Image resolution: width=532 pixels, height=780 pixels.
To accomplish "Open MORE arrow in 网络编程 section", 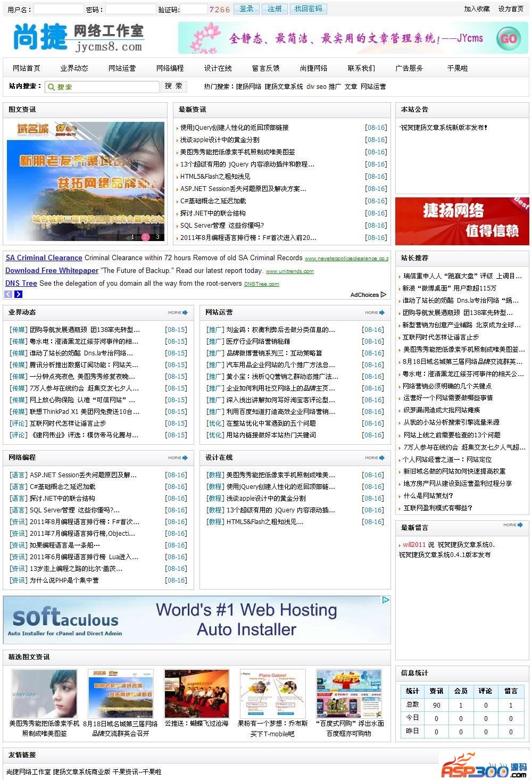I will pyautogui.click(x=178, y=458).
